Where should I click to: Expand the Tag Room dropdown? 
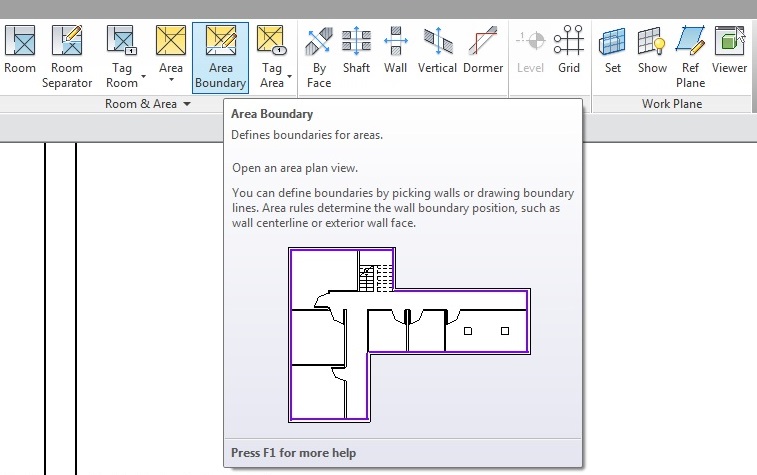[143, 76]
